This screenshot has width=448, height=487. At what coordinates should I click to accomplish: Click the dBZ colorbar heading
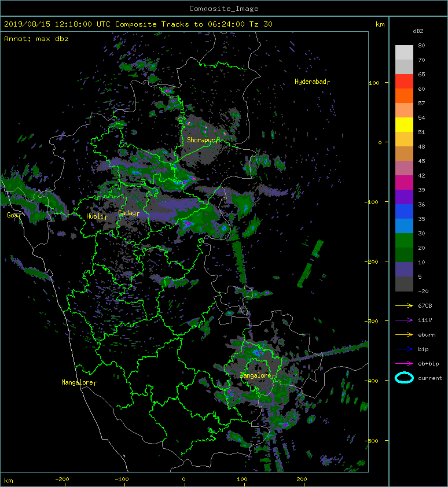click(418, 31)
